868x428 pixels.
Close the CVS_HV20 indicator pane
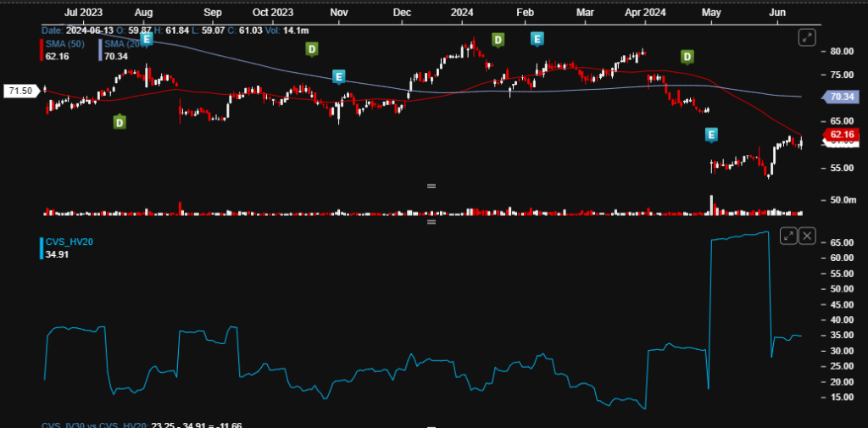(x=808, y=236)
